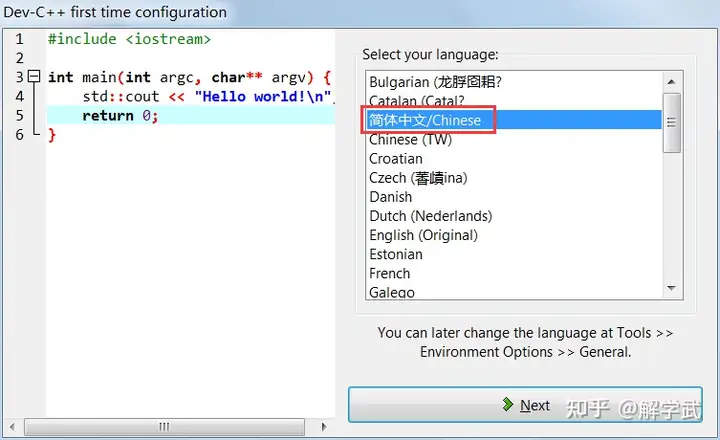Image resolution: width=720 pixels, height=440 pixels.
Task: Click the code preview left scroll arrow
Action: click(x=12, y=427)
